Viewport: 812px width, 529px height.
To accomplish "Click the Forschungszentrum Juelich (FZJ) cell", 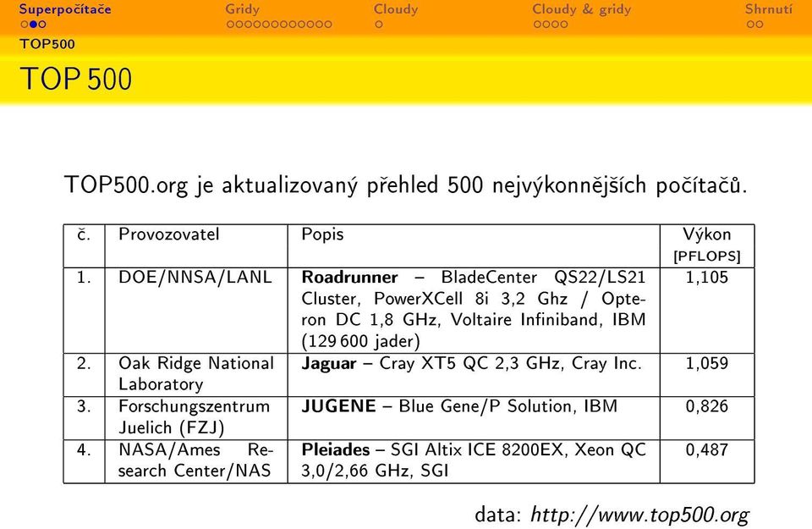I will (195, 417).
